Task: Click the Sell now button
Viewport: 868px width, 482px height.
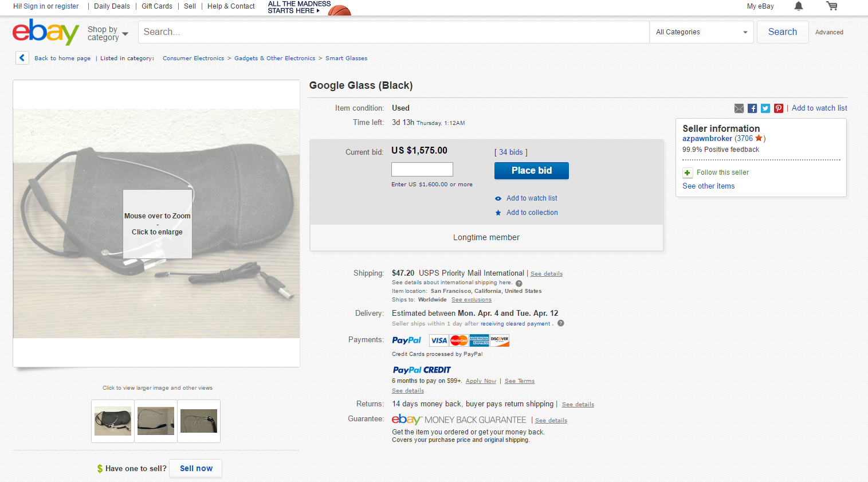Action: pos(196,468)
